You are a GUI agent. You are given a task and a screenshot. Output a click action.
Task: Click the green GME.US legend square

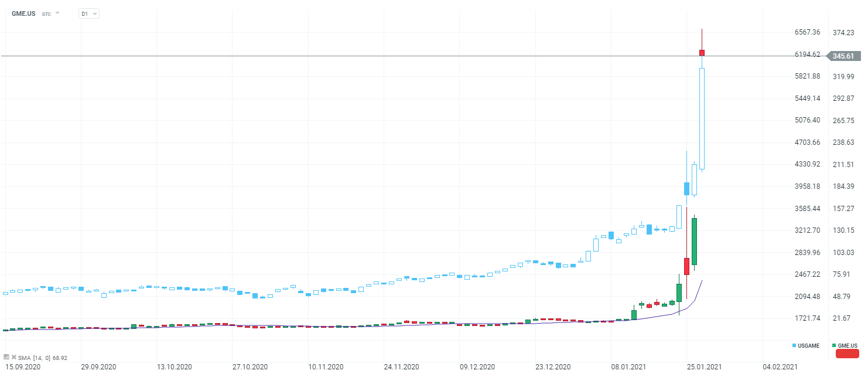pyautogui.click(x=834, y=346)
